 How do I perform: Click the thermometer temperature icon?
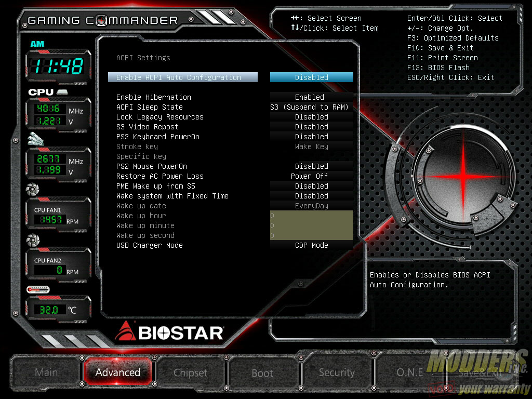coord(38,290)
